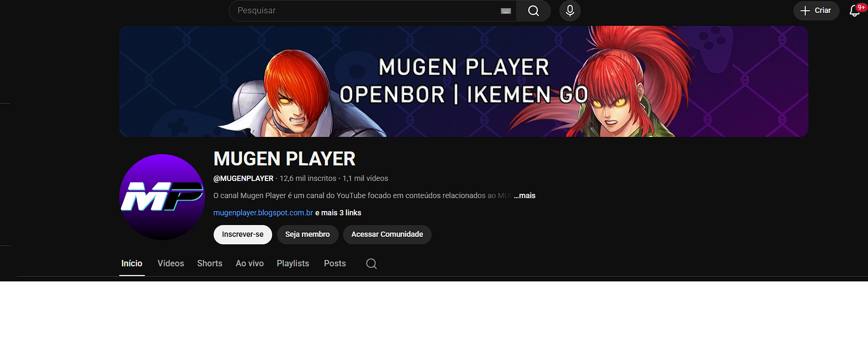The image size is (868, 348).
Task: Open the Criar create menu
Action: pyautogui.click(x=816, y=11)
